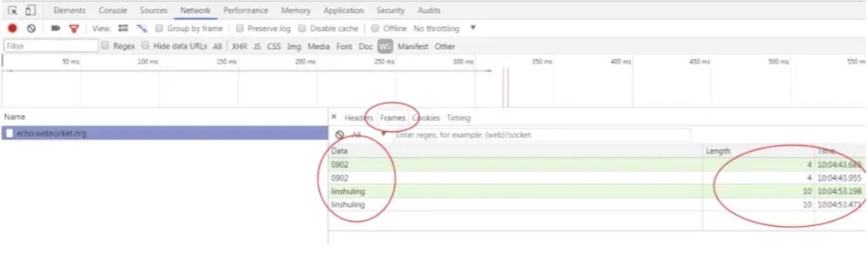
Task: Tick the Offline checkbox
Action: click(375, 29)
